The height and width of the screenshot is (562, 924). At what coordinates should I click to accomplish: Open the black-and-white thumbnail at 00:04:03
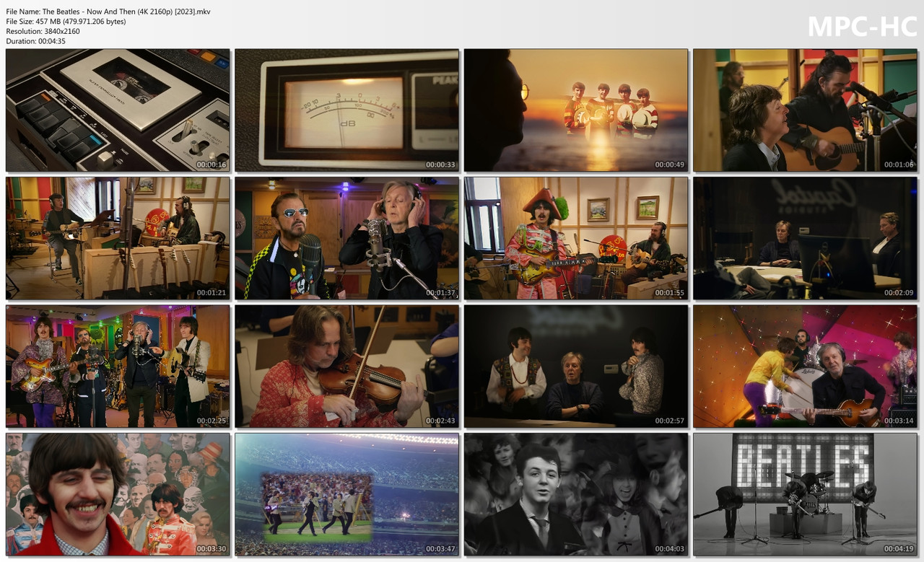[x=576, y=494]
